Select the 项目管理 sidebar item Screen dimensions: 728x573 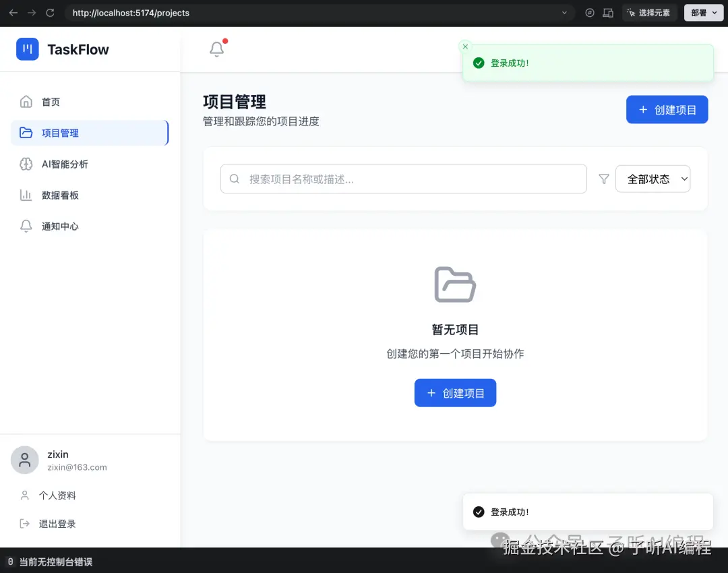[61, 133]
